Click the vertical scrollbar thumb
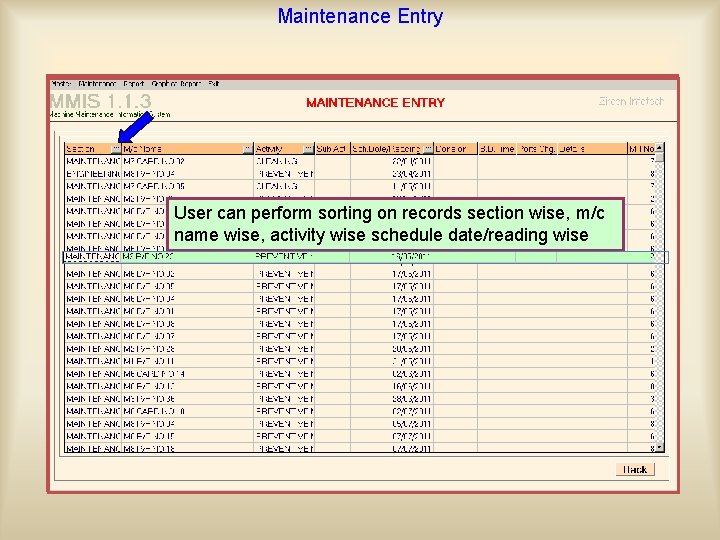 (x=659, y=158)
